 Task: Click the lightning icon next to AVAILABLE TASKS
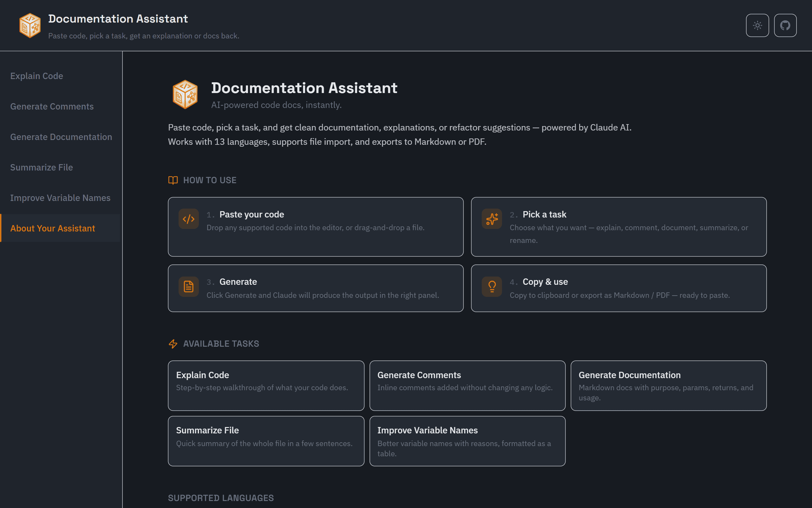(173, 344)
